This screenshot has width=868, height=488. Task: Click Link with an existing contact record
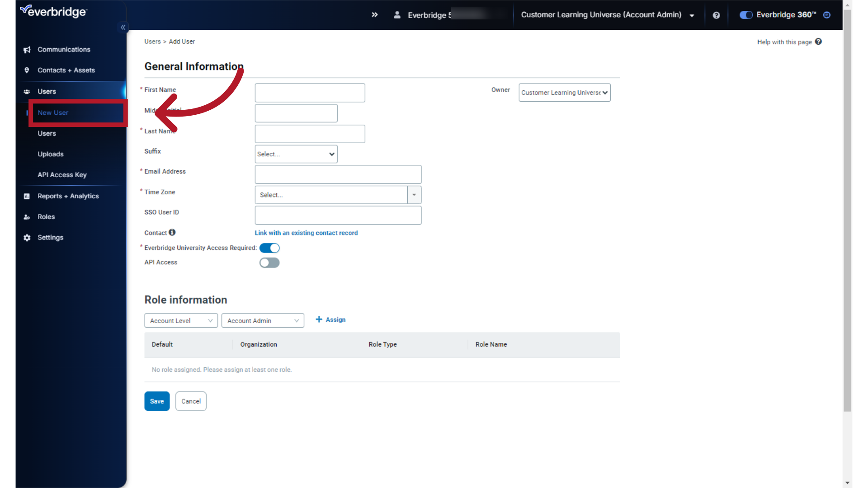tap(306, 233)
